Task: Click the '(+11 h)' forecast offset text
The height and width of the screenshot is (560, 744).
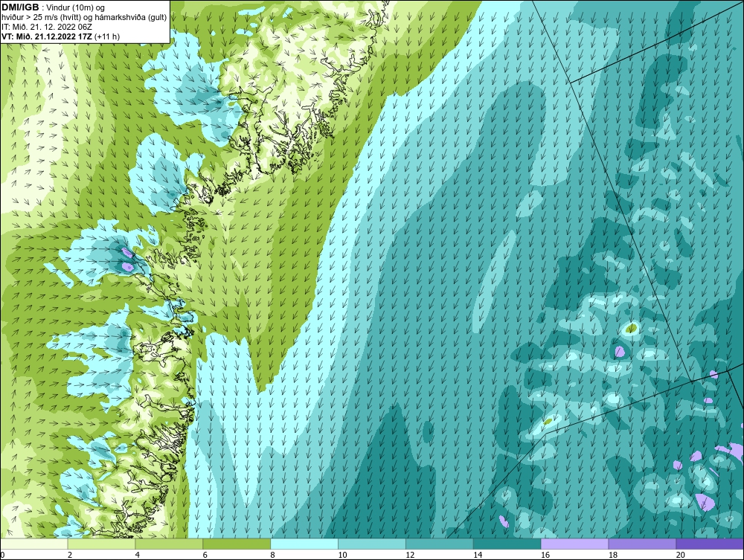Action: [107, 36]
